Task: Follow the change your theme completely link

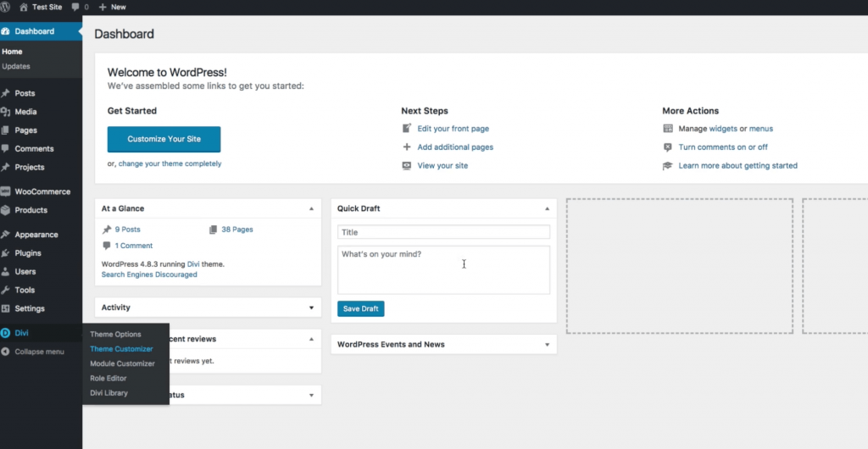Action: tap(170, 164)
